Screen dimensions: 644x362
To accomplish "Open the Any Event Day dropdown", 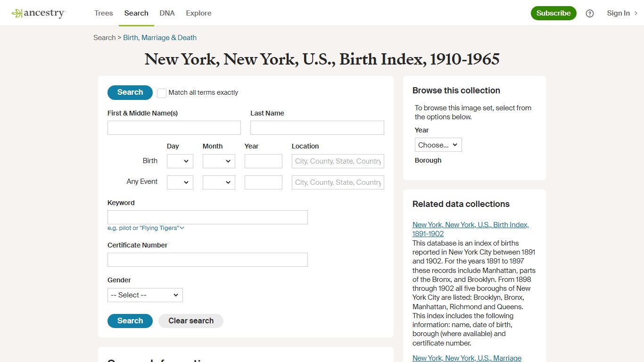I will [180, 182].
